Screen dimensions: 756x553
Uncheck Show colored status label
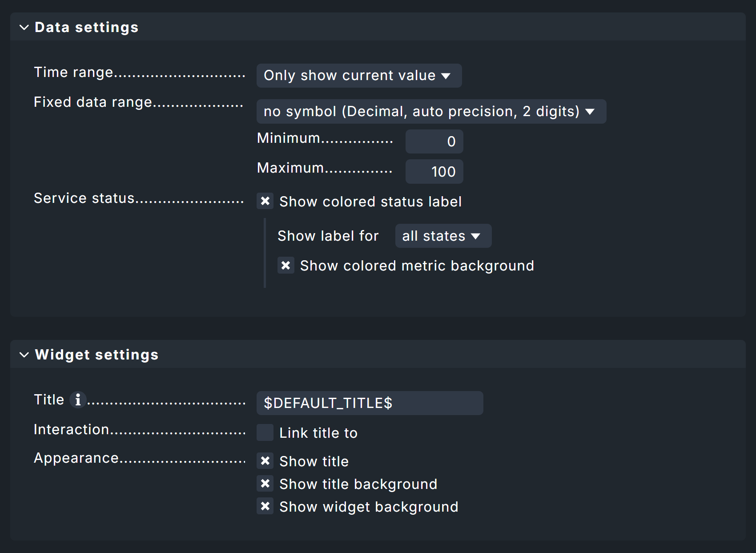click(265, 201)
